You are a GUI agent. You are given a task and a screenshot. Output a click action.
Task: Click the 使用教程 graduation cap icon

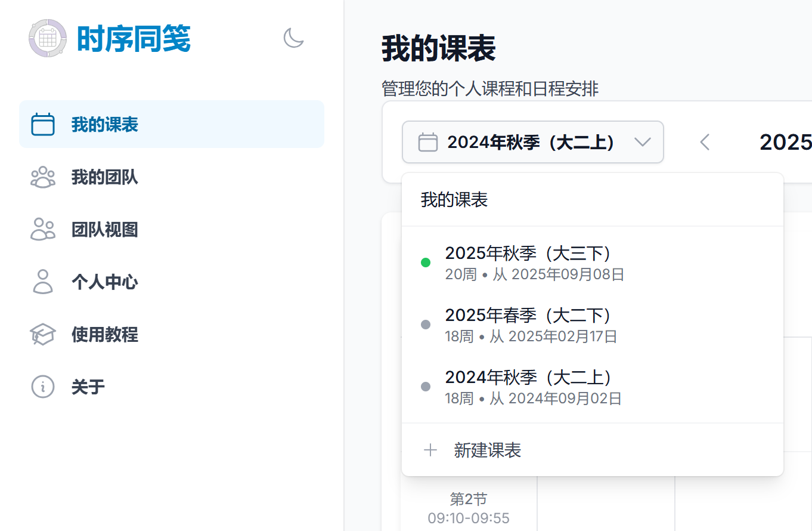(43, 334)
